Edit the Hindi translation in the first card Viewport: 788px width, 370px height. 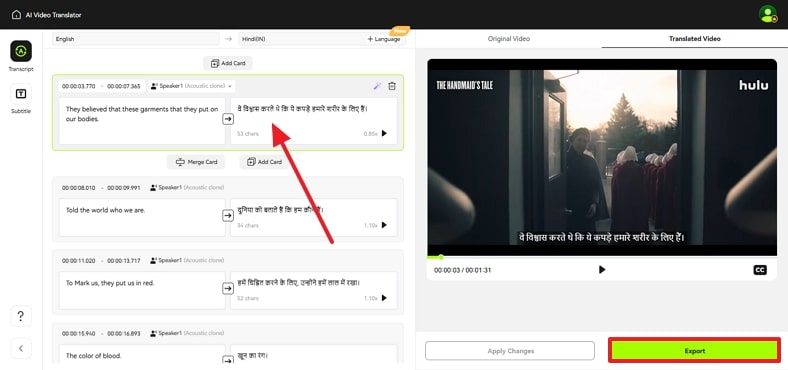314,121
